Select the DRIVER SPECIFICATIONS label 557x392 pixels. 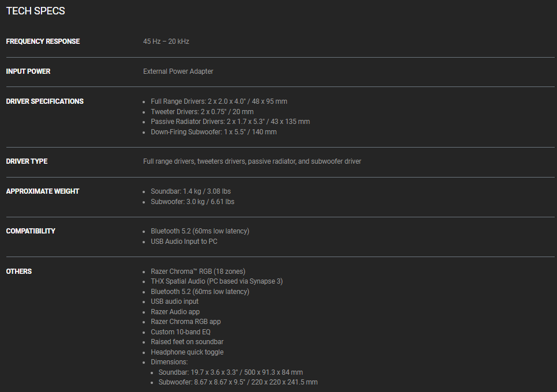pyautogui.click(x=45, y=101)
